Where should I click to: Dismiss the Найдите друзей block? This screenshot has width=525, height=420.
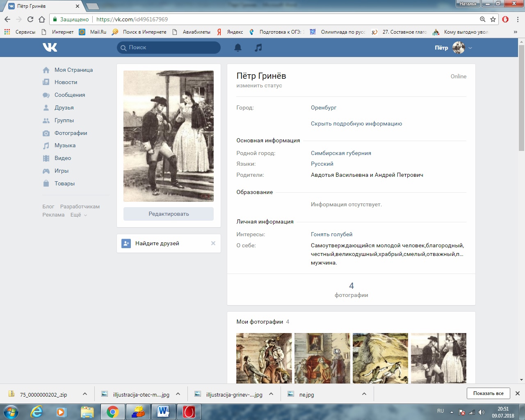(x=213, y=244)
